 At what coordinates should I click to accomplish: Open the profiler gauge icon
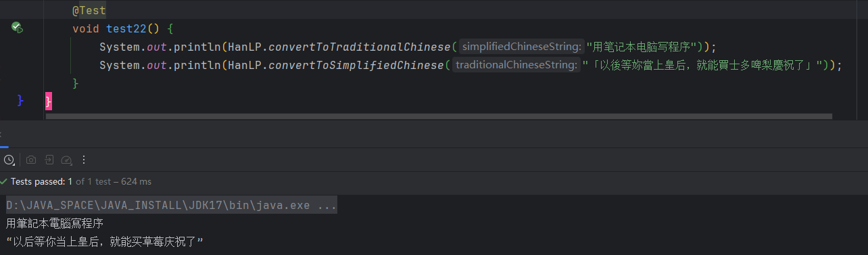pyautogui.click(x=66, y=160)
